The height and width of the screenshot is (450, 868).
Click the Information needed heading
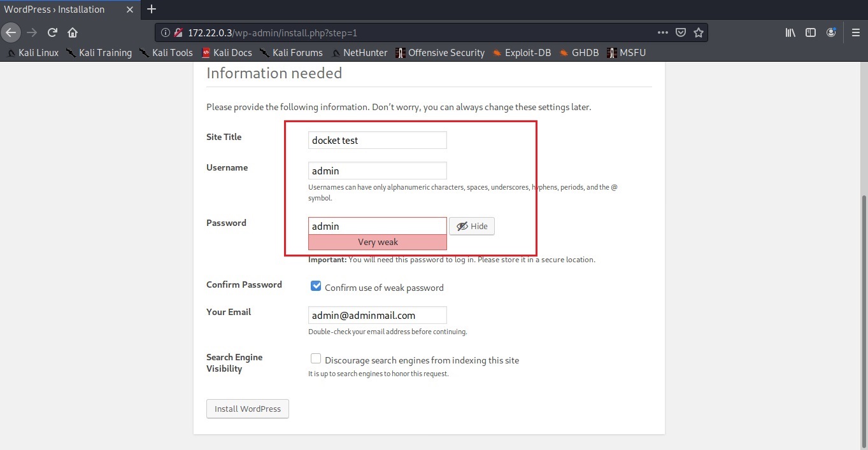(274, 73)
